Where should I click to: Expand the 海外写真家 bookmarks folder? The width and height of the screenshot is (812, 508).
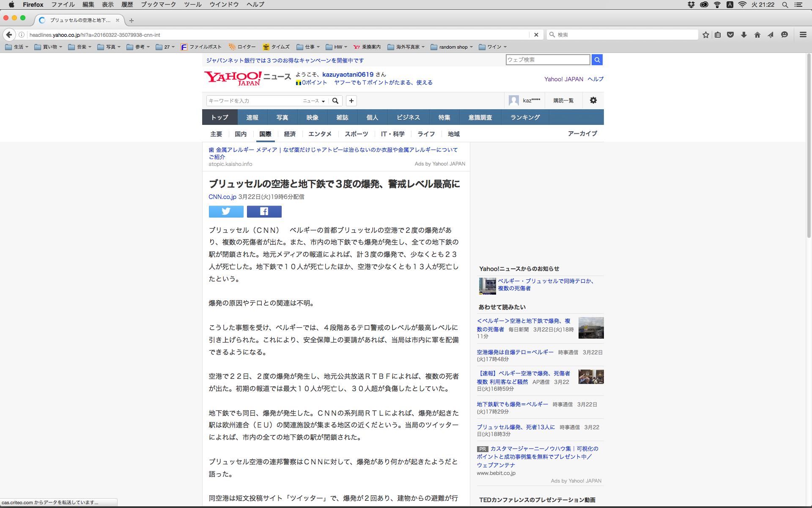click(x=406, y=47)
